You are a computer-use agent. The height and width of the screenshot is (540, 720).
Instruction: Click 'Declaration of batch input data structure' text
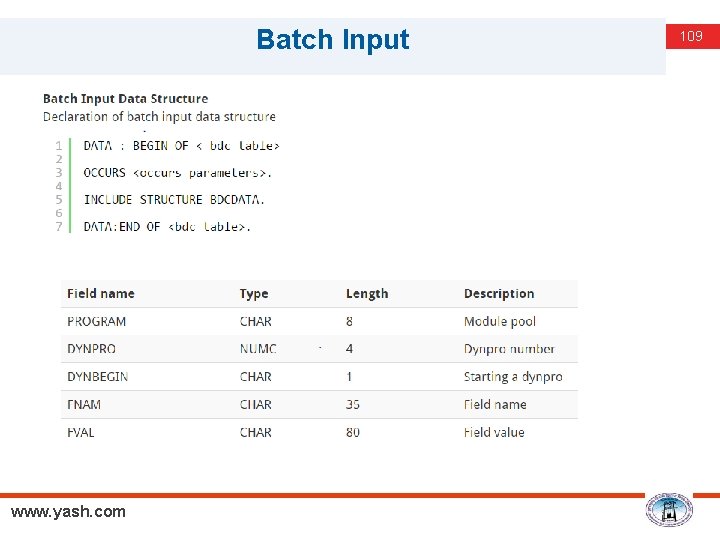click(x=159, y=117)
